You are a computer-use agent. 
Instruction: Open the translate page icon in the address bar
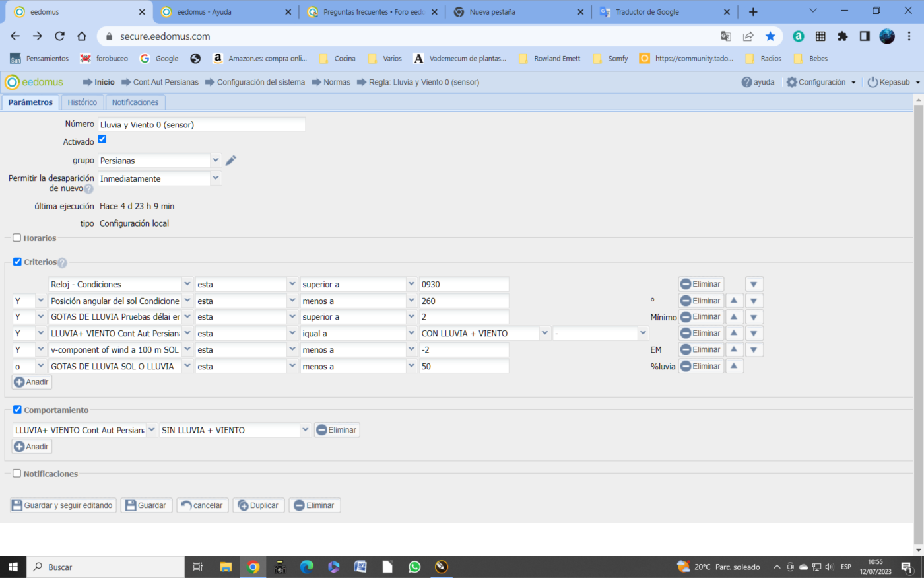(x=726, y=36)
